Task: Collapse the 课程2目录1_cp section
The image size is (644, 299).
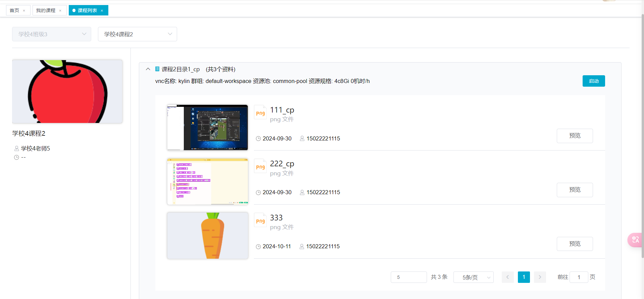Action: pos(148,69)
